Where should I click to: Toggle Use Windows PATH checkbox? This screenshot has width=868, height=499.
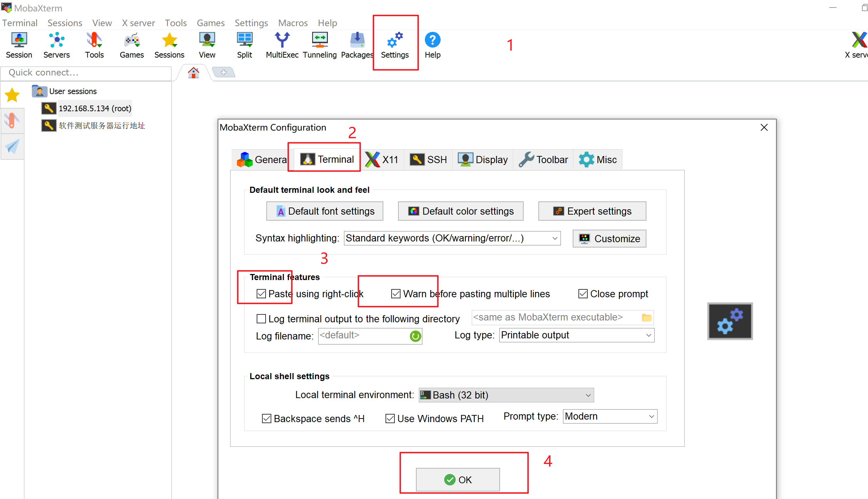pyautogui.click(x=390, y=419)
